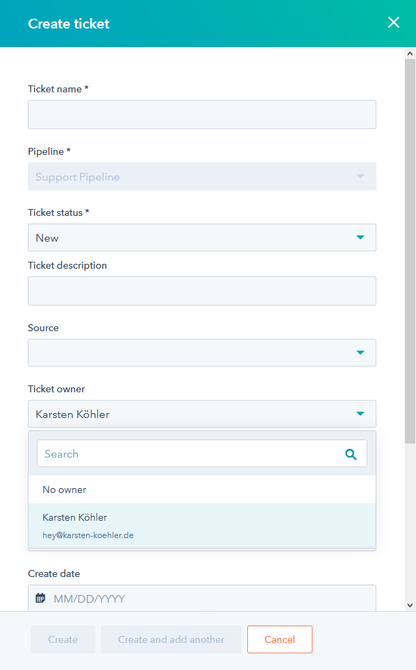Viewport: 416px width, 670px height.
Task: Click the Cancel button
Action: (x=280, y=639)
